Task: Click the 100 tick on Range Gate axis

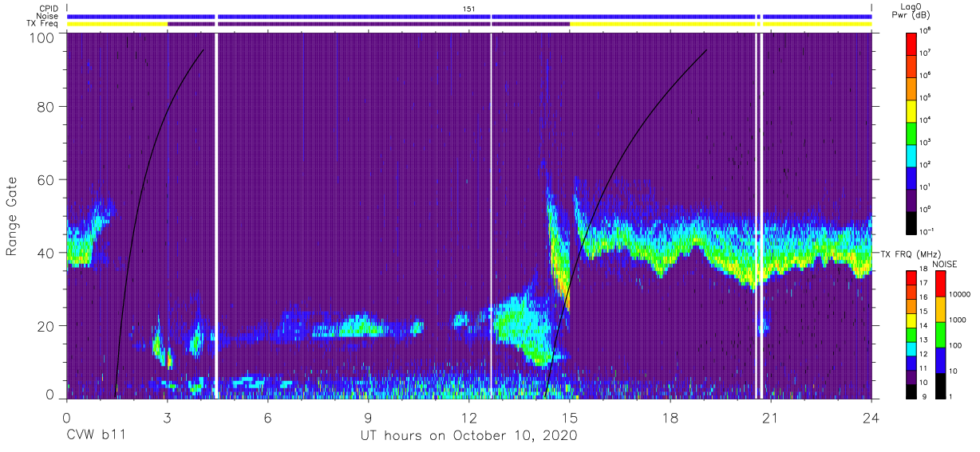Action: pyautogui.click(x=43, y=38)
